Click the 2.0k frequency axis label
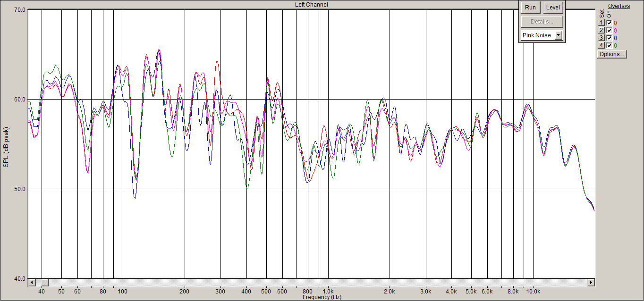Image resolution: width=644 pixels, height=301 pixels. pos(390,292)
